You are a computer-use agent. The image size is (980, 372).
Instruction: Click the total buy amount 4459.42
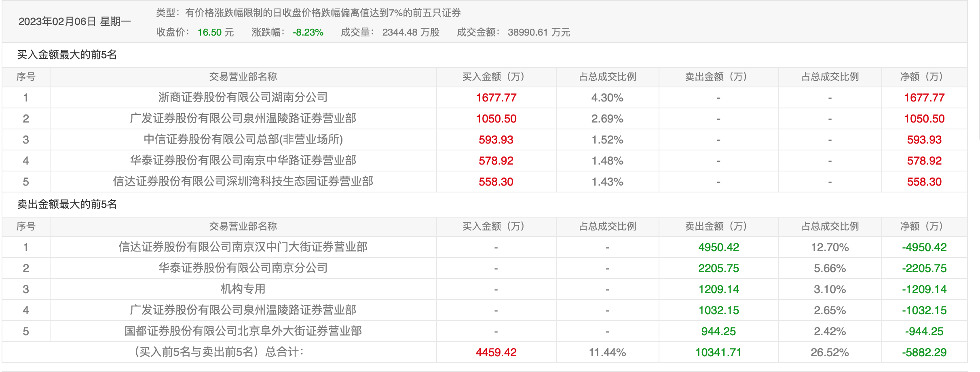pos(496,352)
